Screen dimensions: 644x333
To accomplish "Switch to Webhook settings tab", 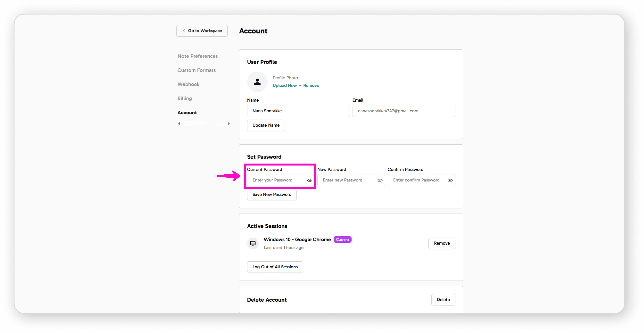I will tap(188, 84).
